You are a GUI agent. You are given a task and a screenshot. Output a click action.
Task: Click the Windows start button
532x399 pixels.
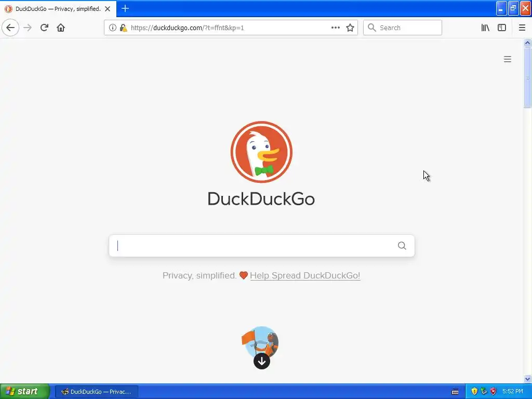click(25, 391)
